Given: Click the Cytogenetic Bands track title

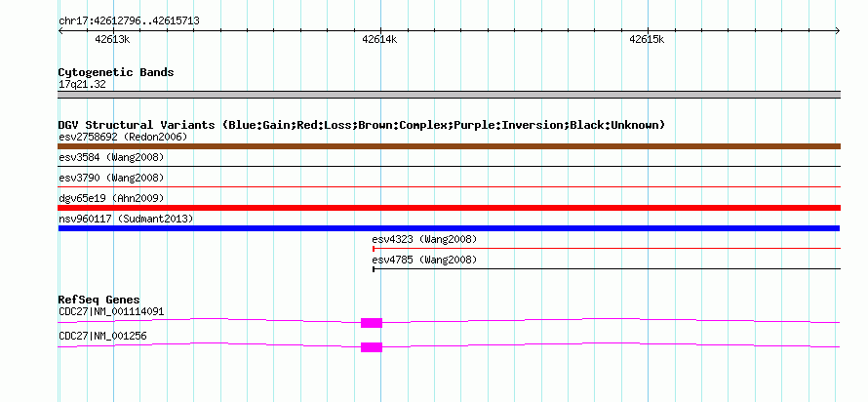Looking at the screenshot, I should tap(116, 72).
